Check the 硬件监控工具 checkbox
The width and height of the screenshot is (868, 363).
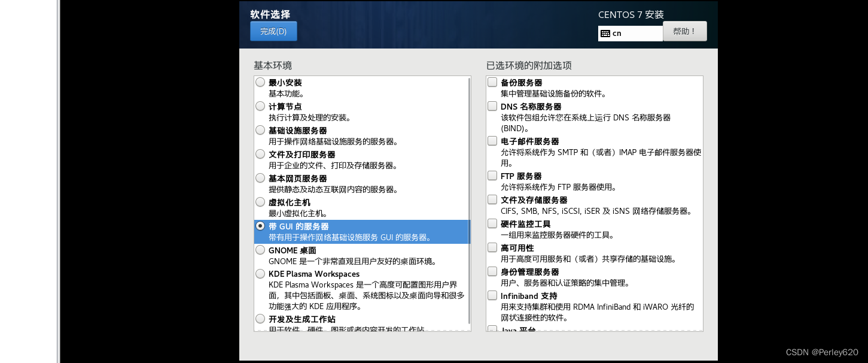pyautogui.click(x=492, y=223)
